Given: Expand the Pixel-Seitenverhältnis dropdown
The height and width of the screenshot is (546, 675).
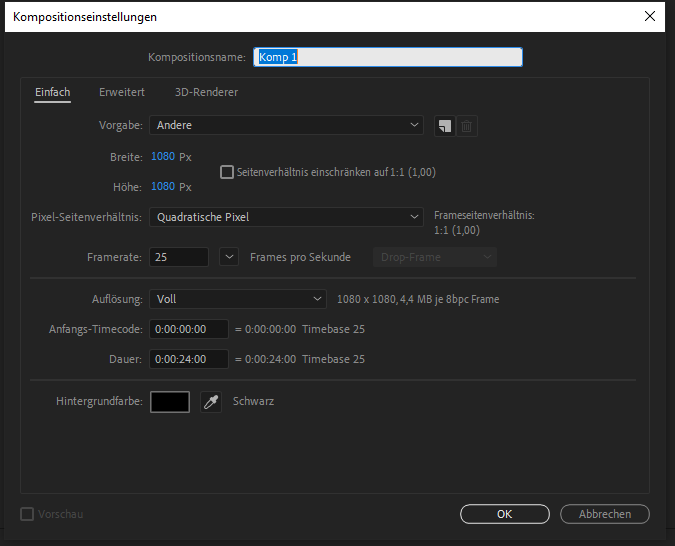Looking at the screenshot, I should pos(286,216).
